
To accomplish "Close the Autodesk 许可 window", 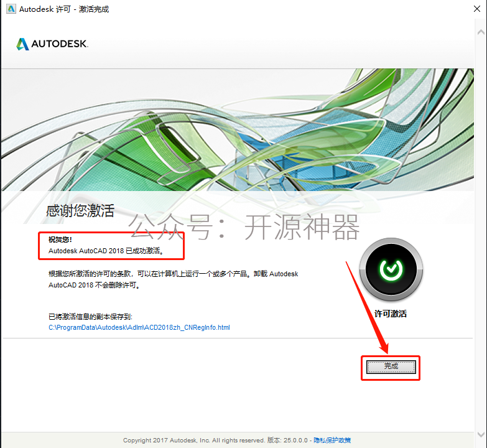I will [477, 9].
